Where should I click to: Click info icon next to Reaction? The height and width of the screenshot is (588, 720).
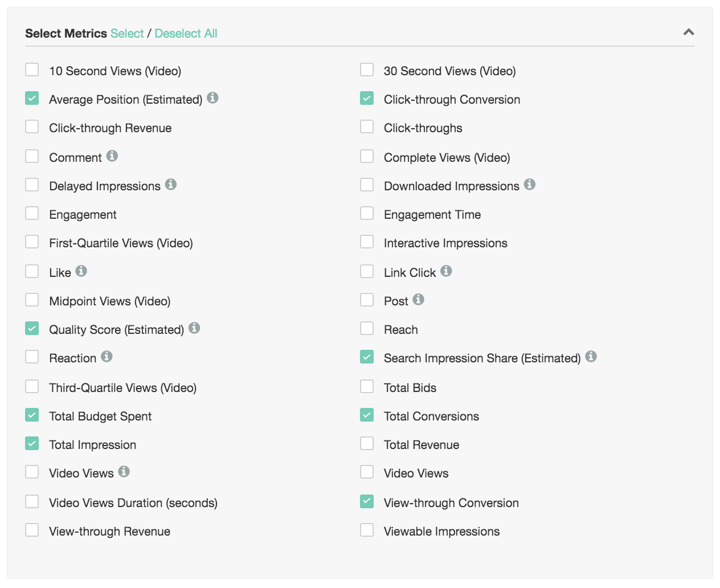(x=107, y=357)
